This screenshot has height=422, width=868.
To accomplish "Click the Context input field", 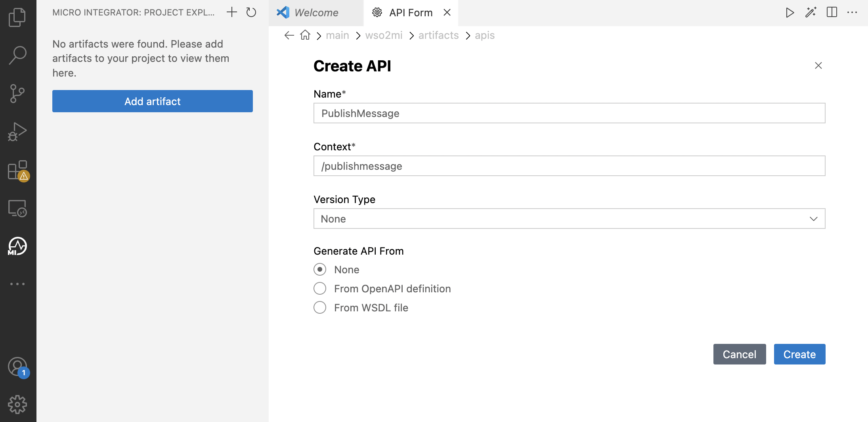I will click(569, 166).
